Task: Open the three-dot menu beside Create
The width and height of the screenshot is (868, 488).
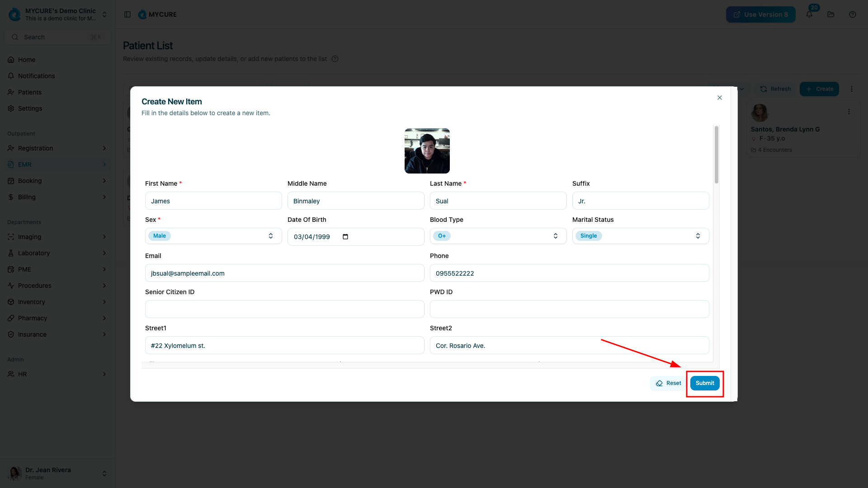Action: pyautogui.click(x=852, y=89)
